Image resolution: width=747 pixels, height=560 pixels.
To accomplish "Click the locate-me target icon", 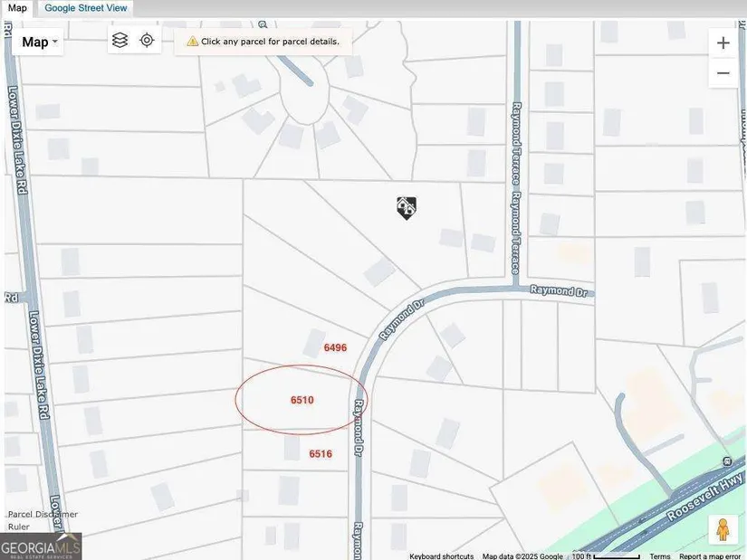I will coord(147,41).
